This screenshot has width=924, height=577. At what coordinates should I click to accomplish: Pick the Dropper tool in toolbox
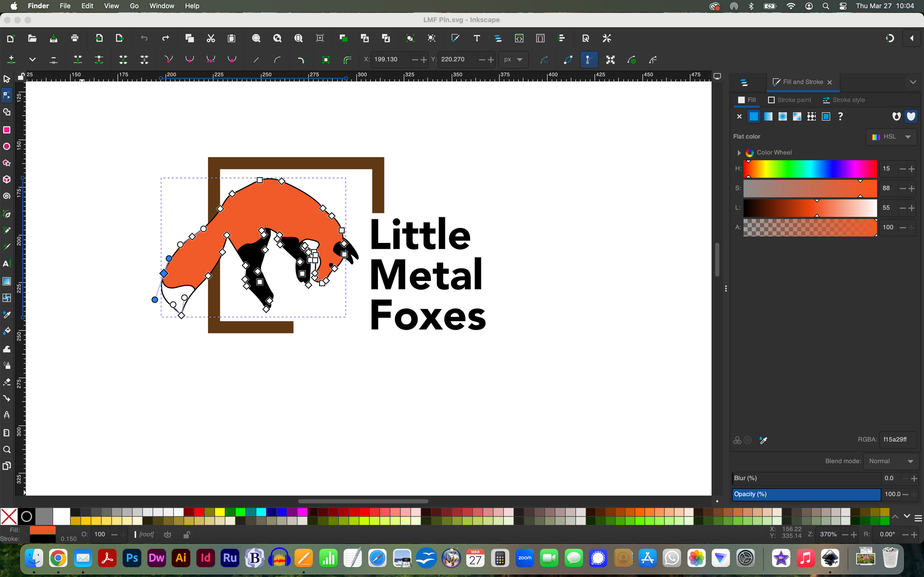(x=7, y=315)
